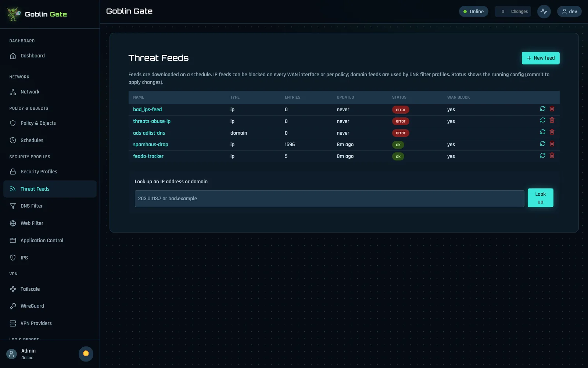Click the Goblin Gate logo icon
Viewport: 588px width, 368px height.
pyautogui.click(x=14, y=14)
